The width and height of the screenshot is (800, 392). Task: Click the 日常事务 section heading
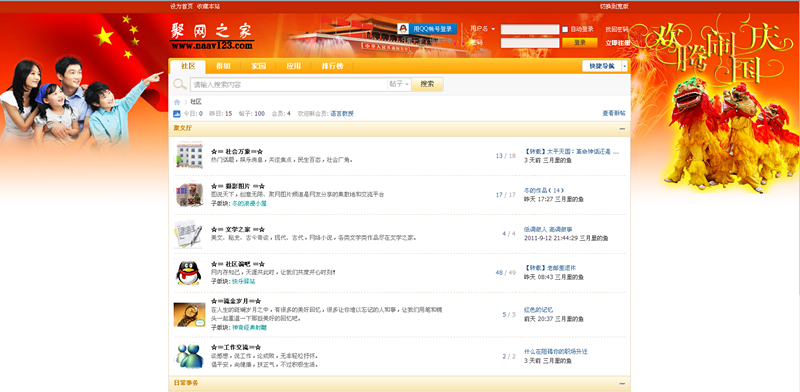[186, 383]
